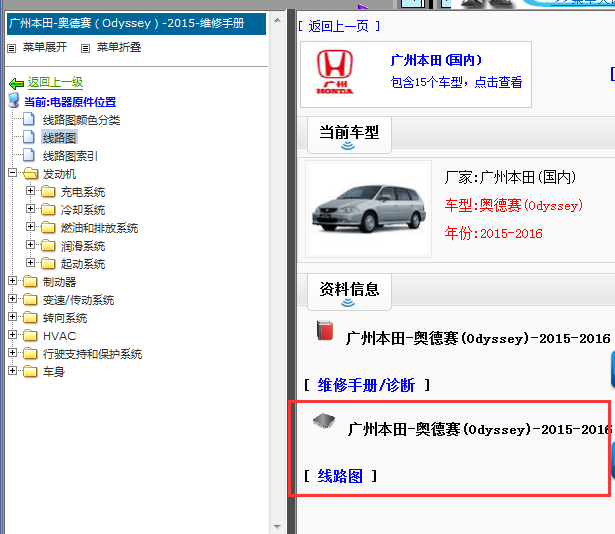Image resolution: width=615 pixels, height=534 pixels.
Task: Expand the 润滑系统 node
Action: tap(30, 244)
